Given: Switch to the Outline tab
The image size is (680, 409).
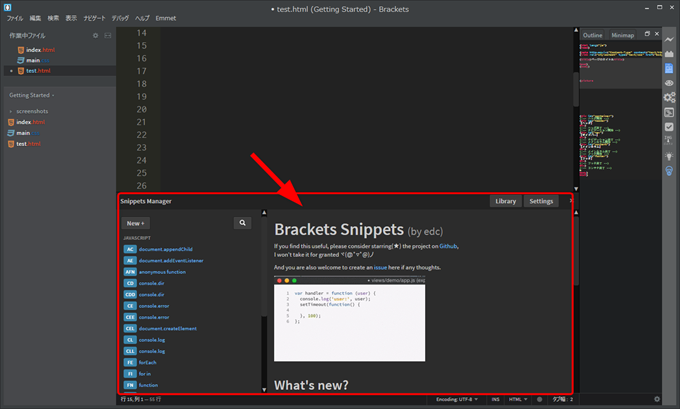Looking at the screenshot, I should [592, 35].
